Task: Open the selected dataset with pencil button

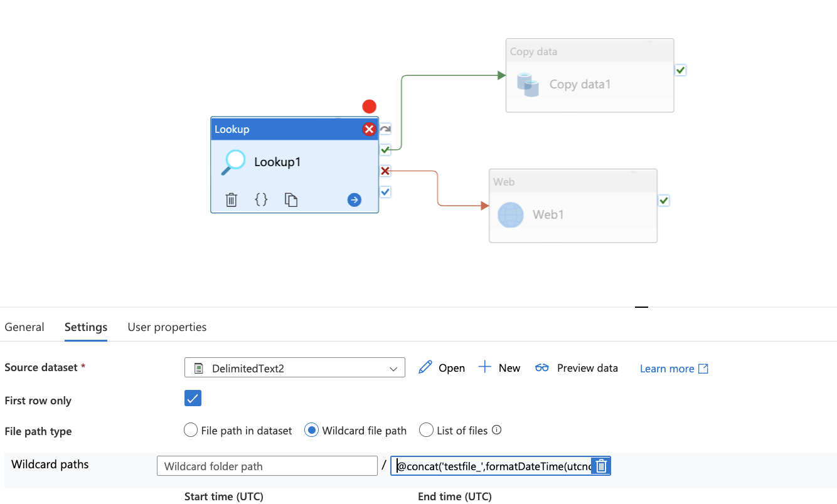Action: [x=442, y=368]
